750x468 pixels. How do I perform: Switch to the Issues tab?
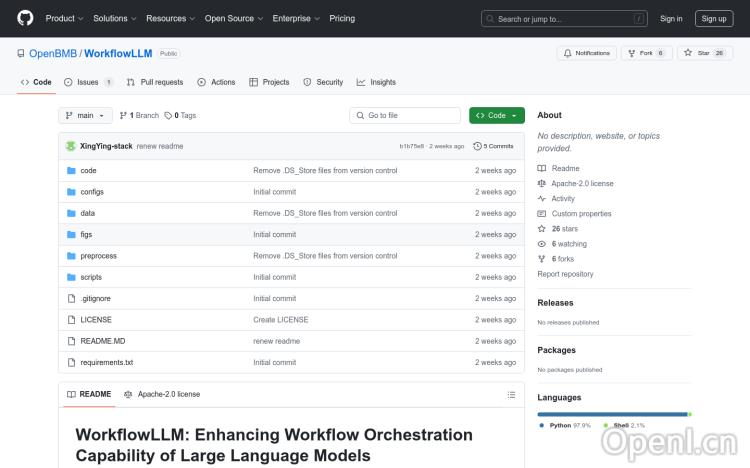pos(88,82)
